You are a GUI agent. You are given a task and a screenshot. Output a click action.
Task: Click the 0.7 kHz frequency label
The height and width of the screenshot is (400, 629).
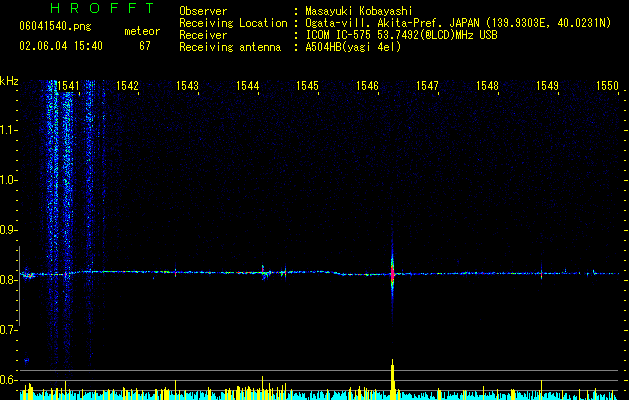9,330
